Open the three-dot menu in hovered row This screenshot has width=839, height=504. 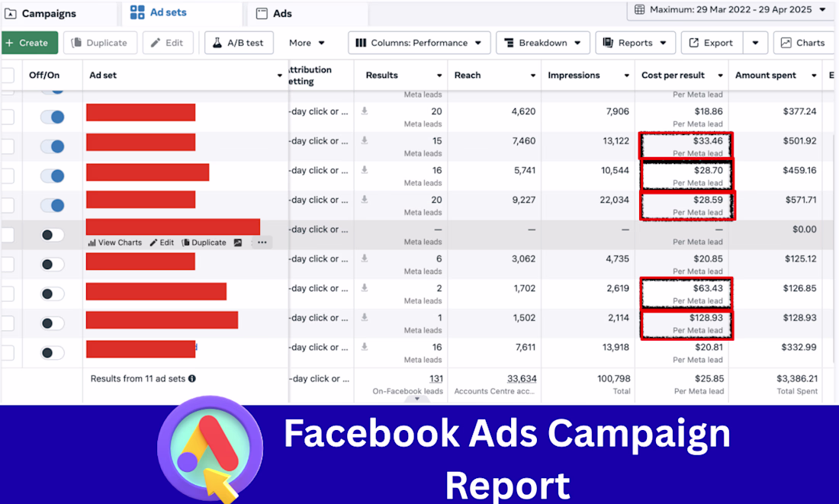click(x=262, y=242)
